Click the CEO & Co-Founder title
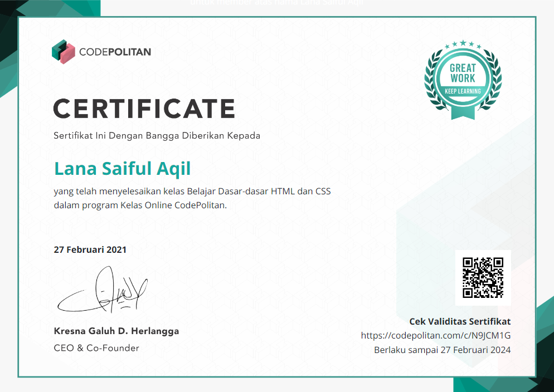This screenshot has height=392, width=554. point(96,348)
